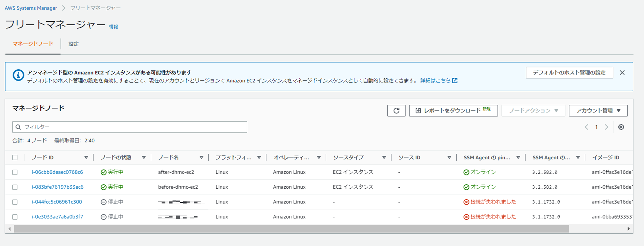Select checkbox for i-0e3033ae7a6a0b3f7

(x=15, y=217)
